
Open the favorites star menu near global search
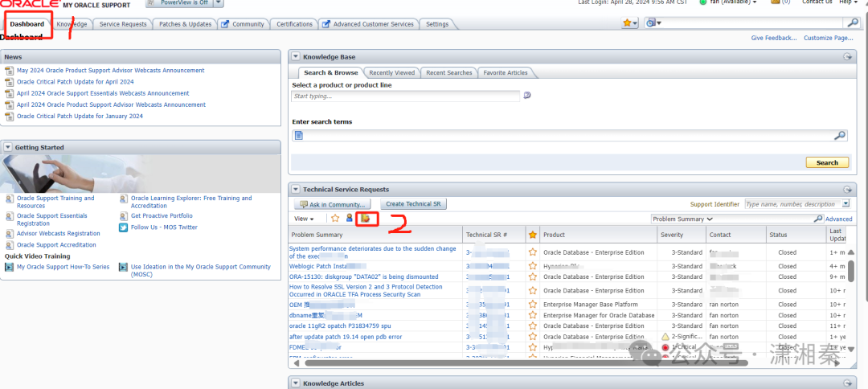pyautogui.click(x=630, y=23)
